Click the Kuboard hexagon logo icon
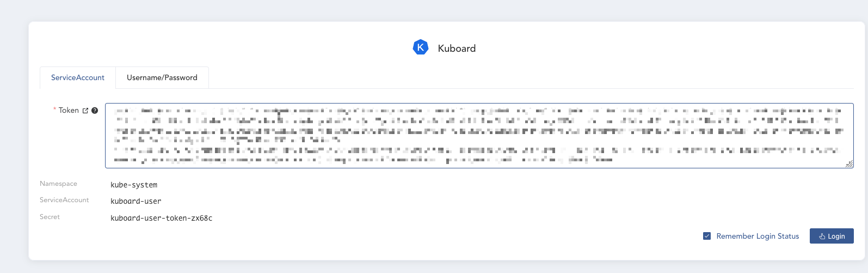The height and width of the screenshot is (273, 868). (x=421, y=47)
